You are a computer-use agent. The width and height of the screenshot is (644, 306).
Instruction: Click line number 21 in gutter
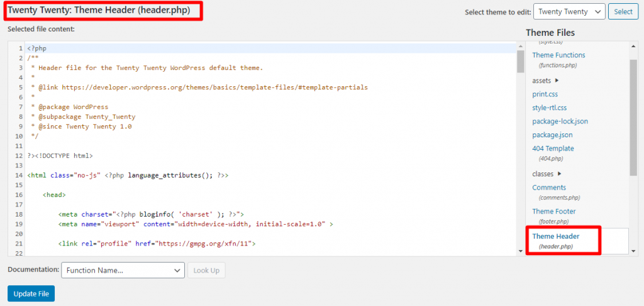point(18,244)
